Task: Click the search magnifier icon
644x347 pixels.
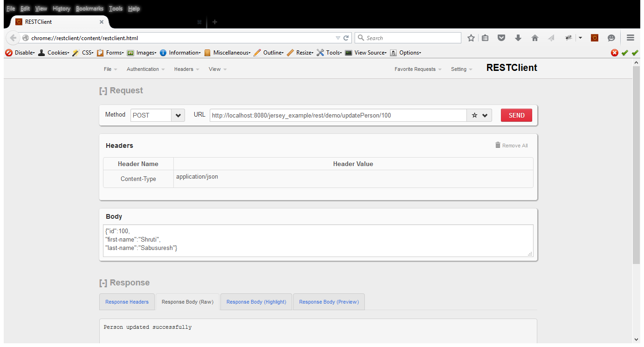Action: click(361, 38)
